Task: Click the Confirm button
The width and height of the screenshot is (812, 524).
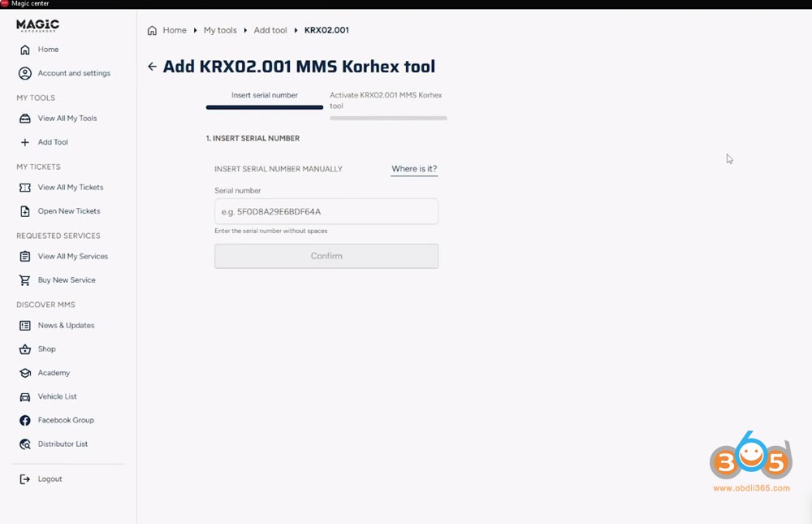Action: [x=326, y=256]
